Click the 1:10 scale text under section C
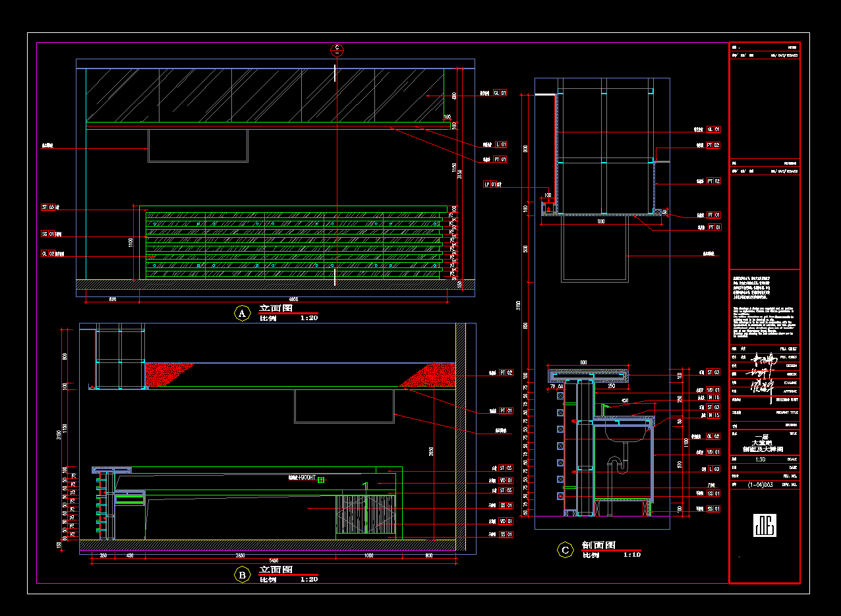The width and height of the screenshot is (841, 616). click(x=631, y=555)
